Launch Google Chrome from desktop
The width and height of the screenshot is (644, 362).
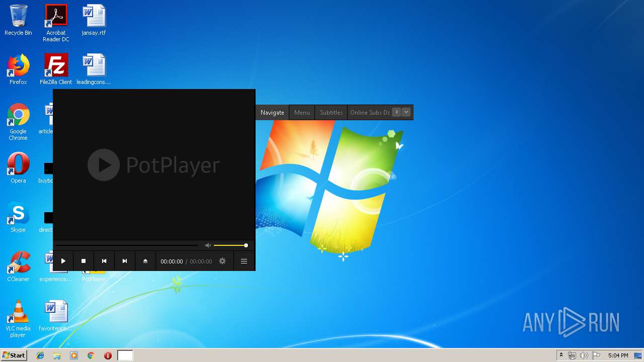(x=18, y=122)
